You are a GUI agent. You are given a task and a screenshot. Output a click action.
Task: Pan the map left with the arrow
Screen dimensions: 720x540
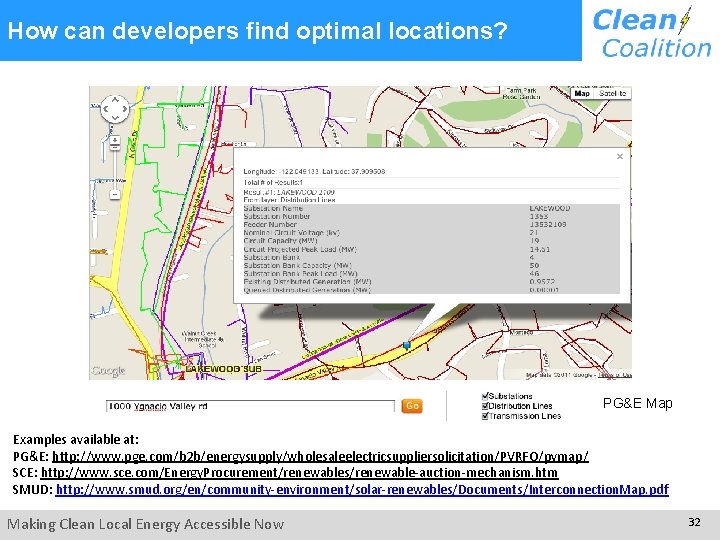(x=106, y=109)
